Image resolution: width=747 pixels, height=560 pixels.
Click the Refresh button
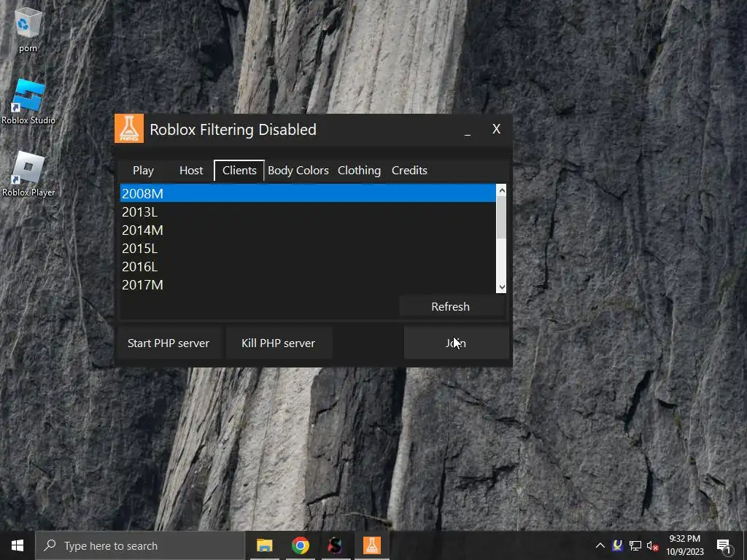point(452,307)
